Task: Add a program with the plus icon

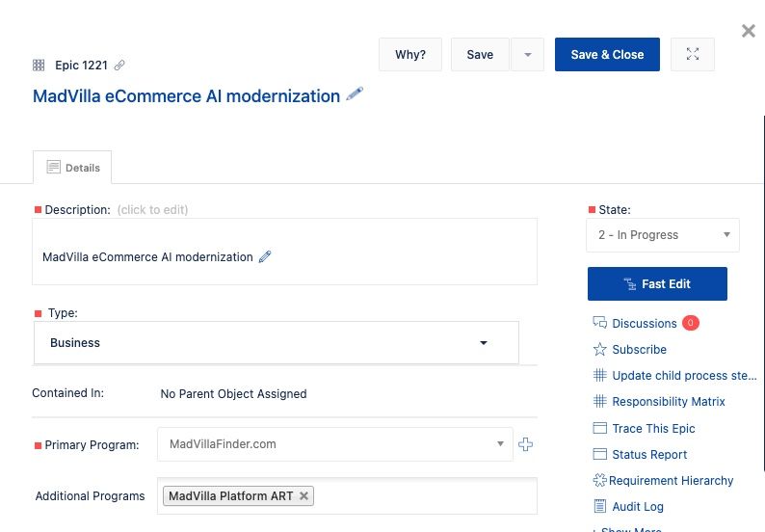Action: coord(525,444)
